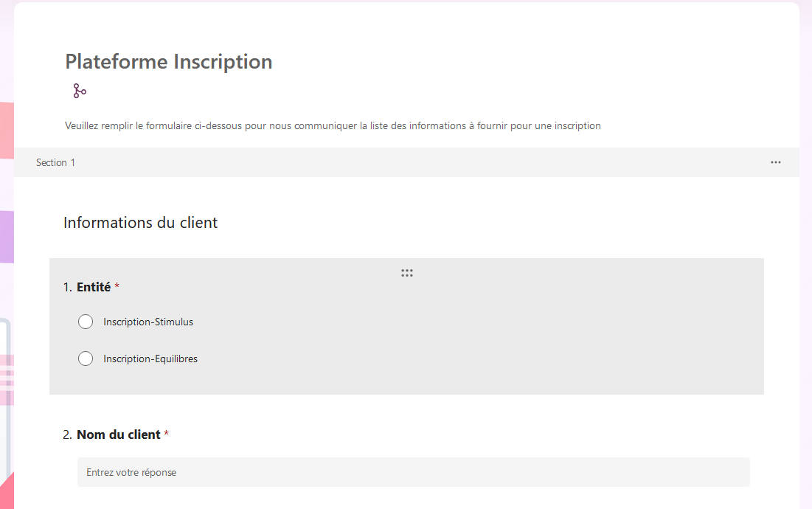Click the Nom du client question title
812x509 pixels.
tap(118, 434)
